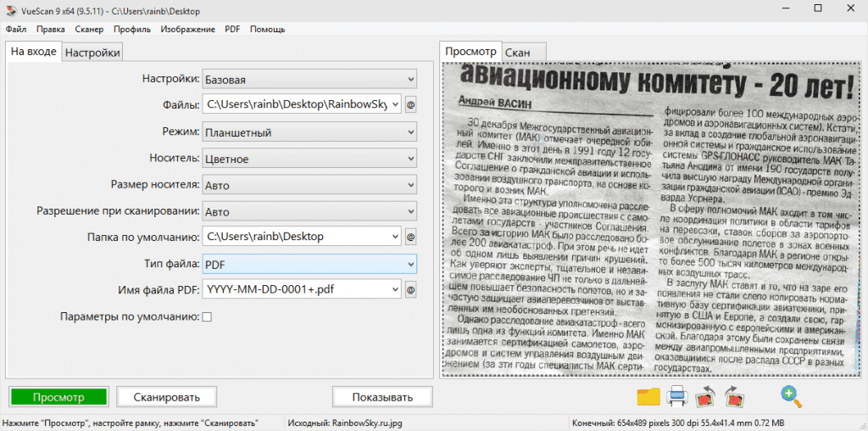Viewport: 868px width, 431px height.
Task: Click the Носитель label
Action: (x=175, y=160)
